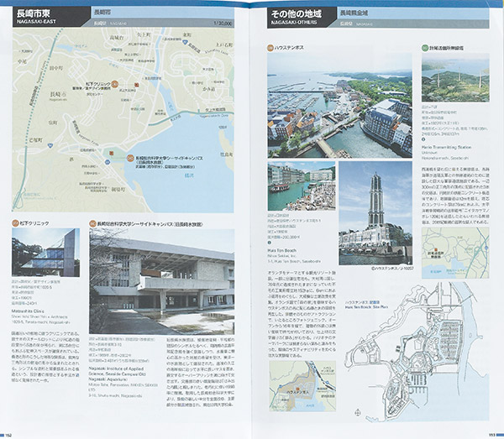The height and width of the screenshot is (439, 504).
Task: Click the 網場町 label on the map
Action: pos(118,190)
